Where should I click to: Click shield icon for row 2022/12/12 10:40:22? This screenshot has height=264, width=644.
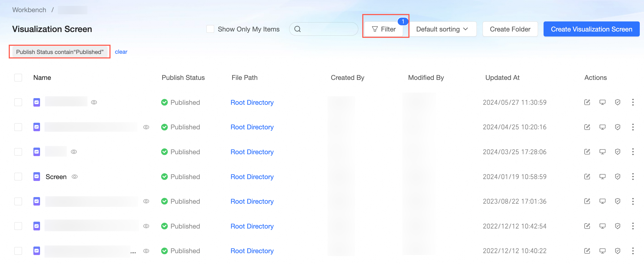pos(617,251)
